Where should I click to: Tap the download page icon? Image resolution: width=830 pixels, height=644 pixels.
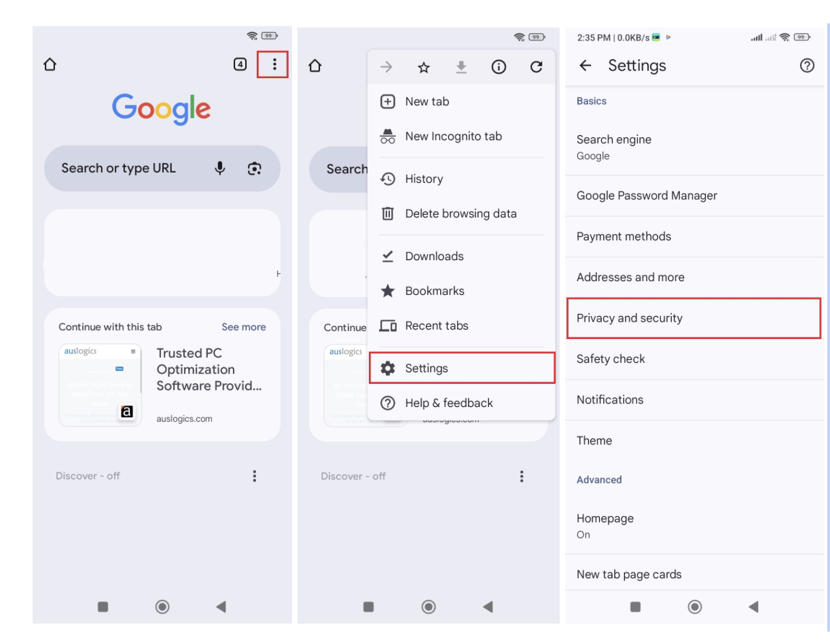pos(461,67)
